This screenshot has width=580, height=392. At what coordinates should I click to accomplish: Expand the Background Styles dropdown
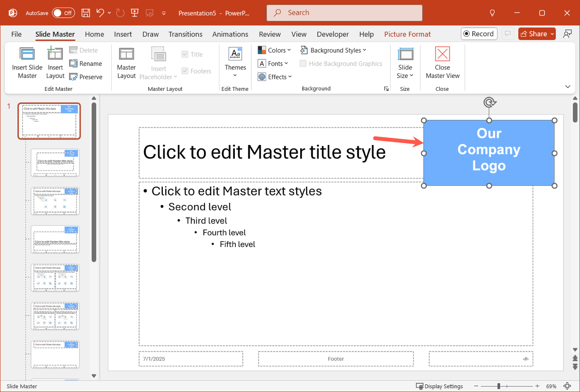333,50
